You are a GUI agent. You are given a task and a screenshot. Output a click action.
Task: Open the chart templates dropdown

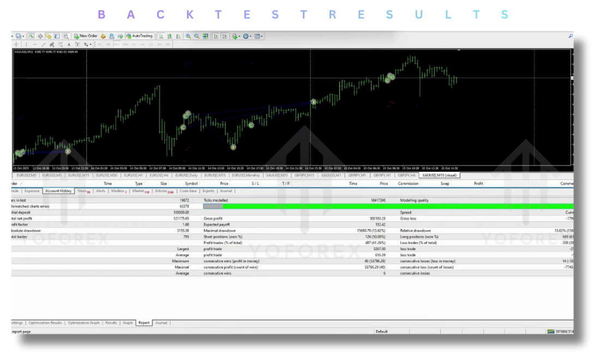pyautogui.click(x=259, y=36)
